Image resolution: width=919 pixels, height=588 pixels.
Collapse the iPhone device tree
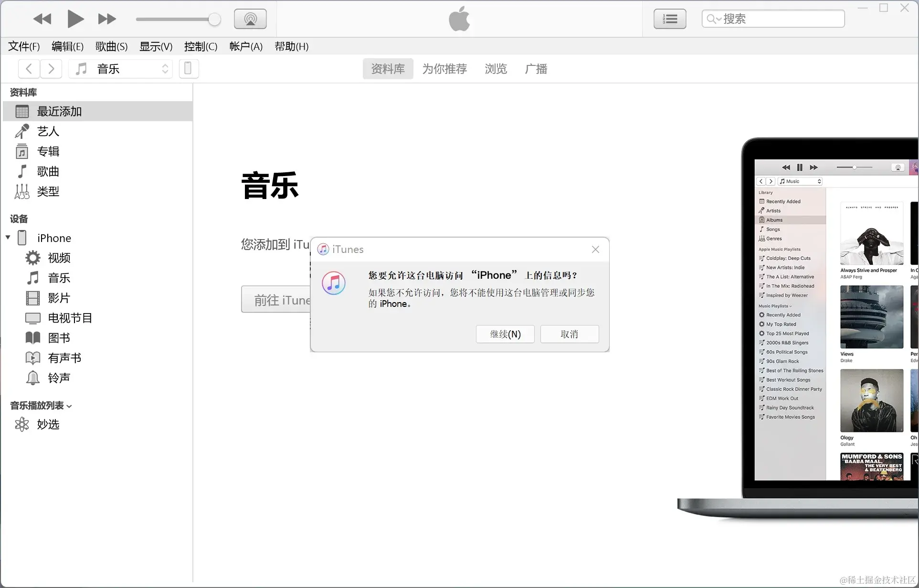tap(8, 238)
